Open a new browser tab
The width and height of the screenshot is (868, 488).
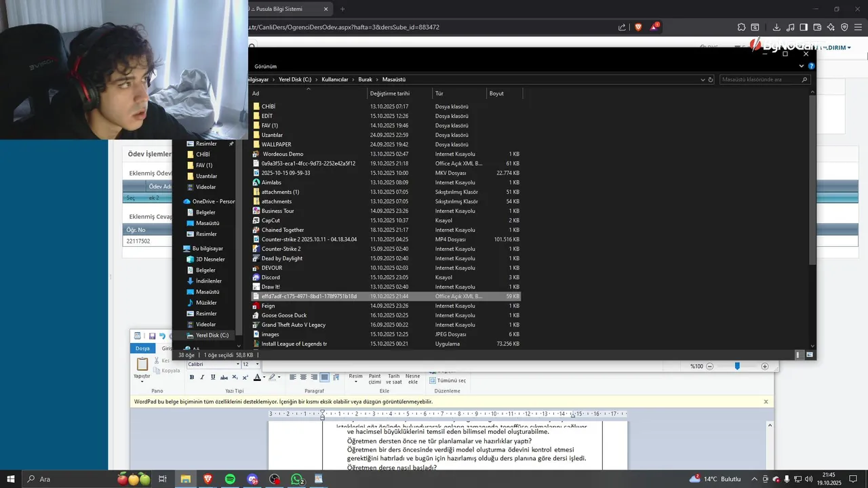tap(342, 9)
